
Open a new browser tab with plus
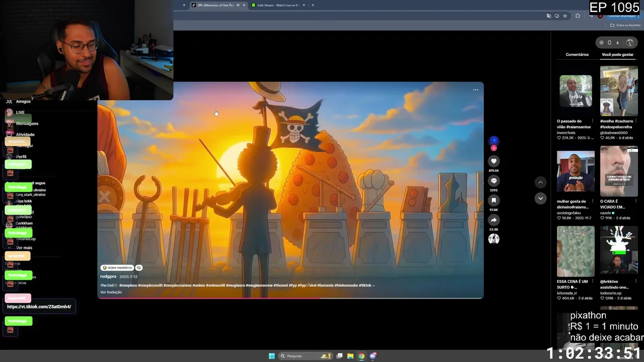313,5
